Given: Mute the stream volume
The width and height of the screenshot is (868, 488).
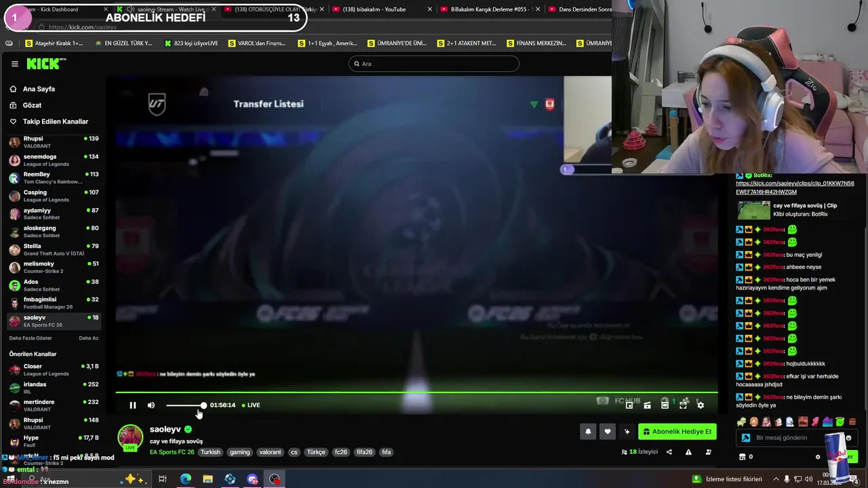Looking at the screenshot, I should (x=151, y=405).
